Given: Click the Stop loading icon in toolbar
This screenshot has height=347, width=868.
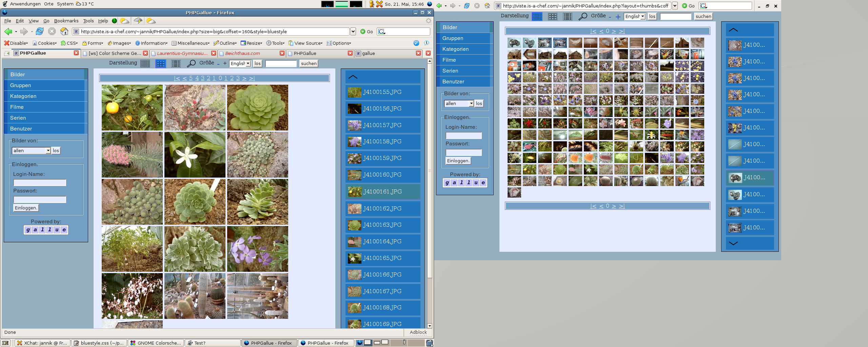Looking at the screenshot, I should [52, 32].
